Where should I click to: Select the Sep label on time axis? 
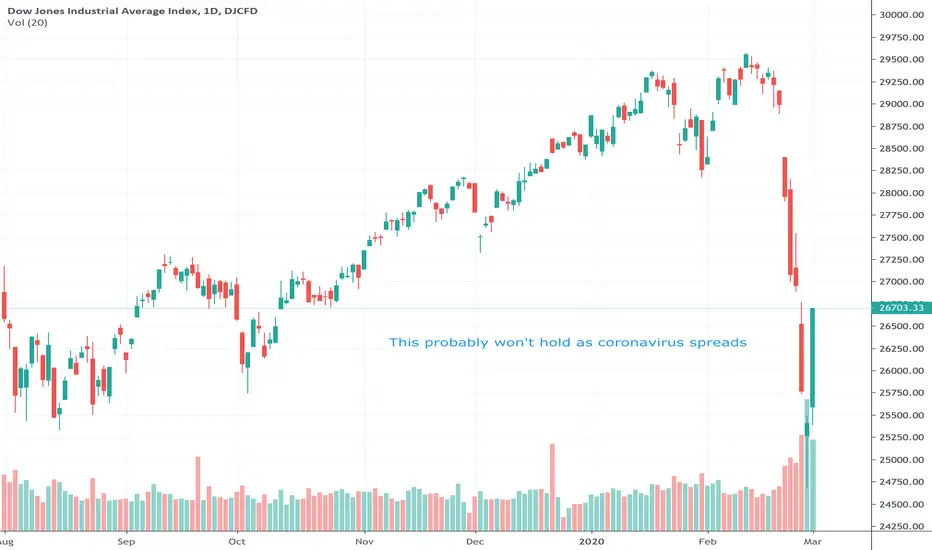point(126,541)
